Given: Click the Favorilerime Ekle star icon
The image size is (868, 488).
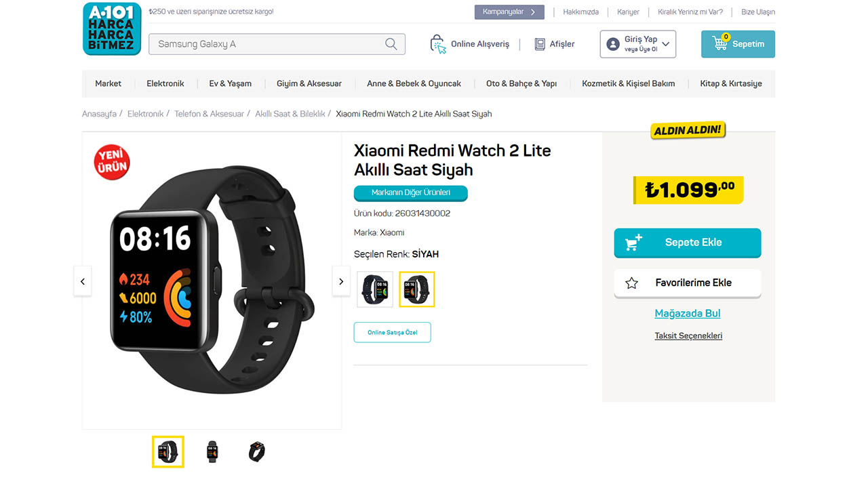Looking at the screenshot, I should click(x=631, y=283).
